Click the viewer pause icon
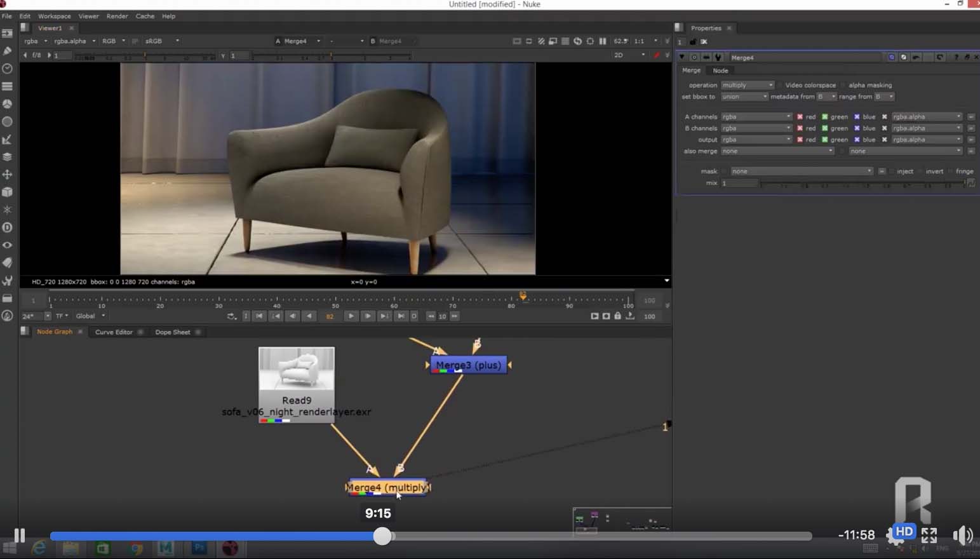980x559 pixels. click(x=602, y=41)
